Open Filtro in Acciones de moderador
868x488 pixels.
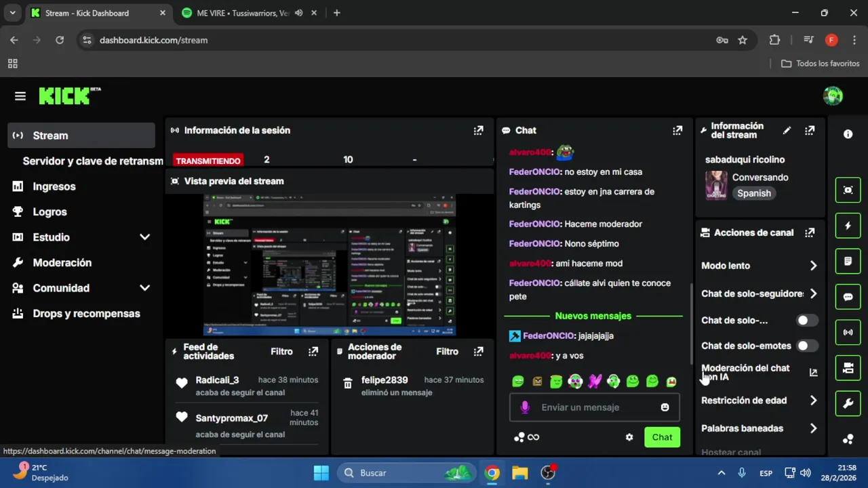coord(447,351)
